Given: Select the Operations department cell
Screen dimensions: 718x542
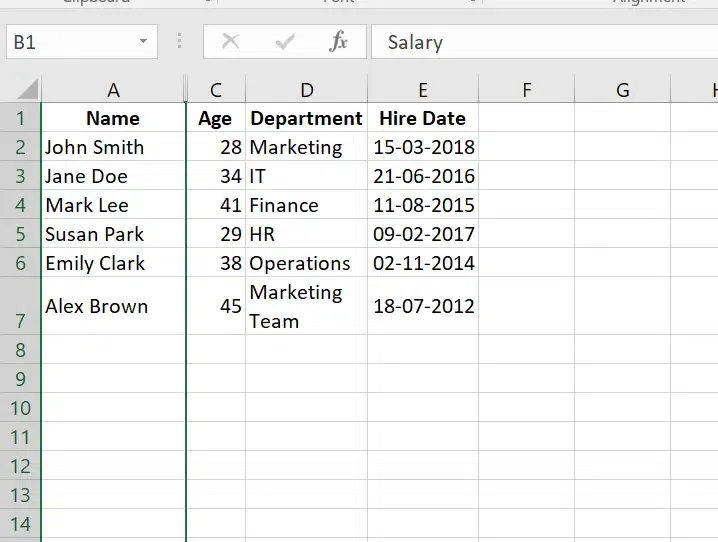Looking at the screenshot, I should tap(306, 262).
